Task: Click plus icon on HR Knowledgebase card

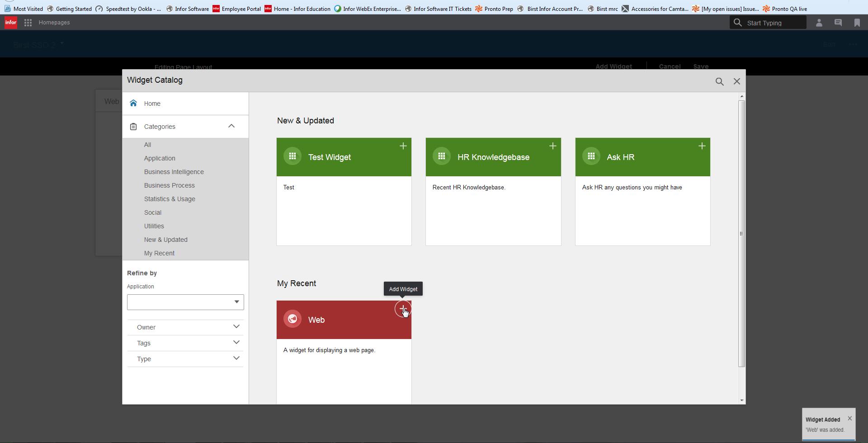Action: tap(552, 146)
